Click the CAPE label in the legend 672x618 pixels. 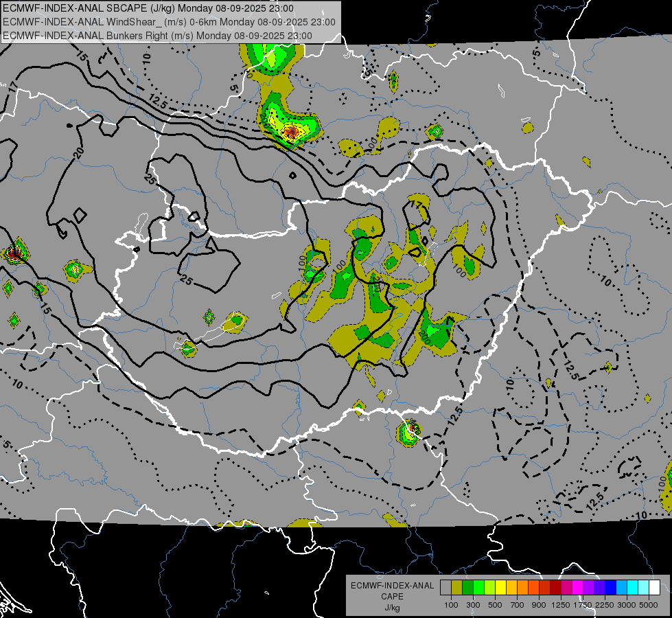point(392,597)
